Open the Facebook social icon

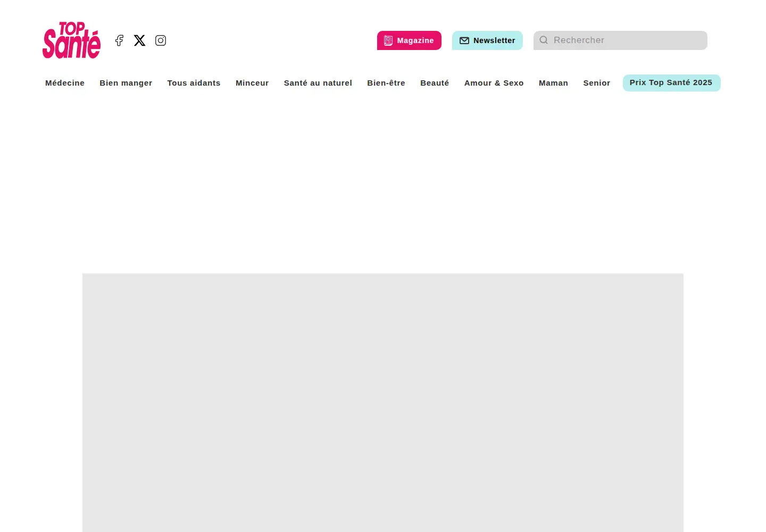(x=119, y=40)
